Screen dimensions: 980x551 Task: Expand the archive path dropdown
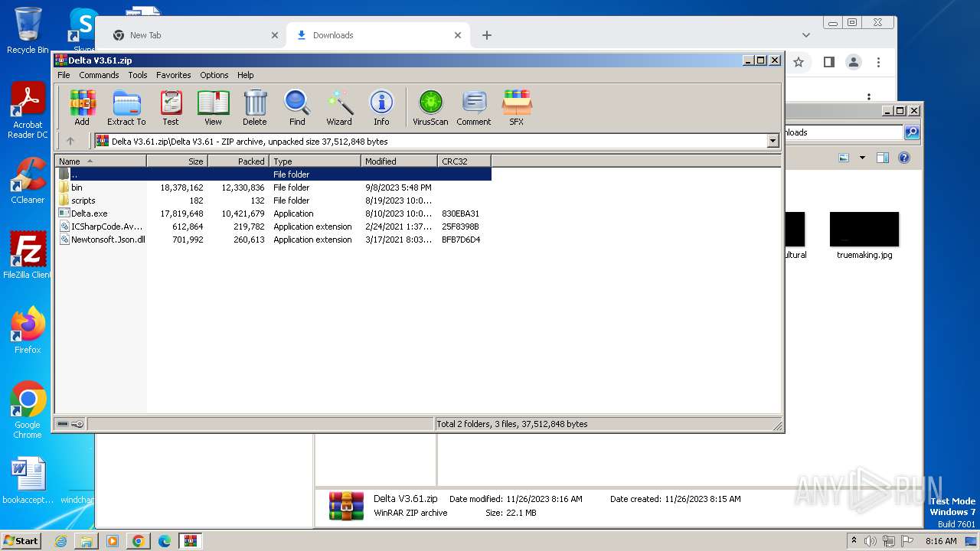click(773, 141)
